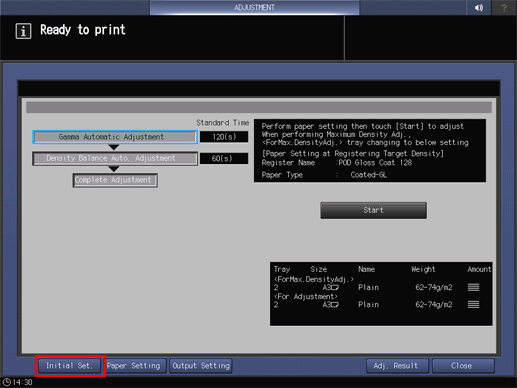The width and height of the screenshot is (517, 388).
Task: Tap the speaker volume icon
Action: point(479,7)
